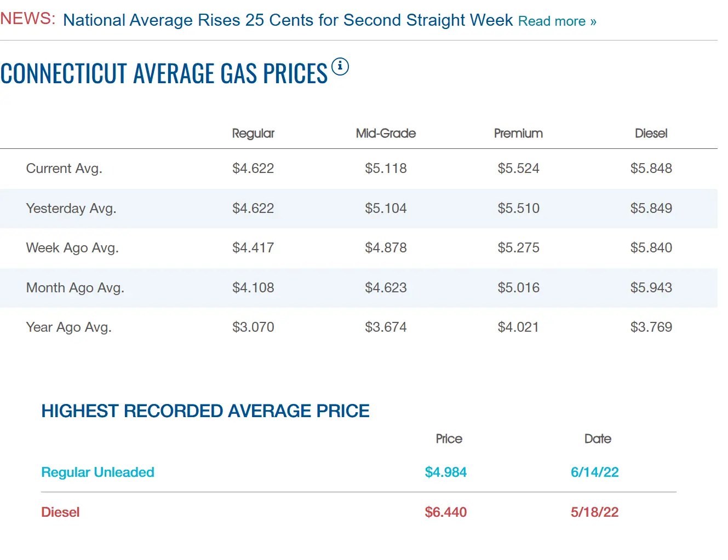Image resolution: width=728 pixels, height=560 pixels.
Task: Click the Yesterday Avg. row label
Action: (71, 209)
